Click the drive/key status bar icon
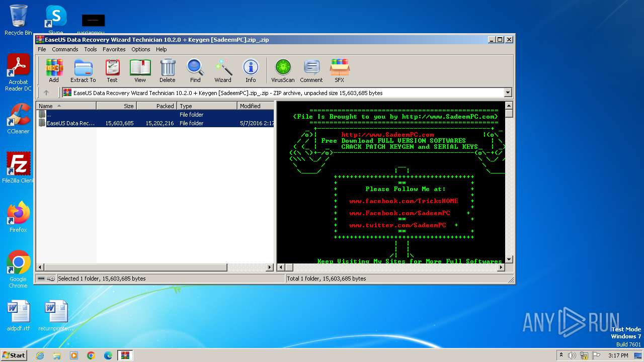The height and width of the screenshot is (362, 644). pyautogui.click(x=46, y=279)
